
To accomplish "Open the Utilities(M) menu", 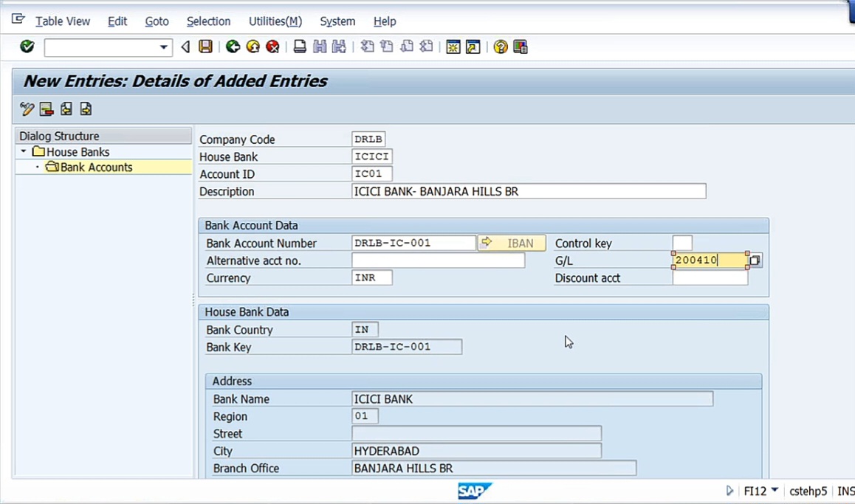I will 275,21.
